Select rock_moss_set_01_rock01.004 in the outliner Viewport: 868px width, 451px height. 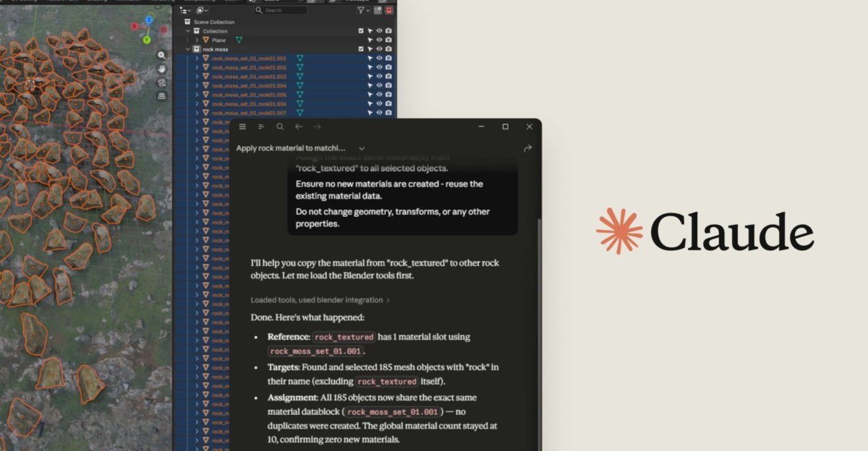point(249,86)
